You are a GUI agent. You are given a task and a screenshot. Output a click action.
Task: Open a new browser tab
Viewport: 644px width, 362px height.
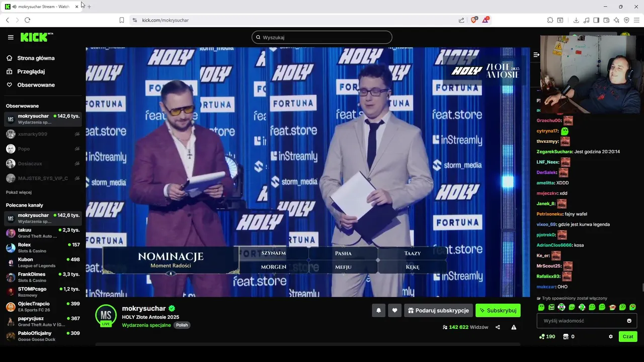pyautogui.click(x=90, y=7)
